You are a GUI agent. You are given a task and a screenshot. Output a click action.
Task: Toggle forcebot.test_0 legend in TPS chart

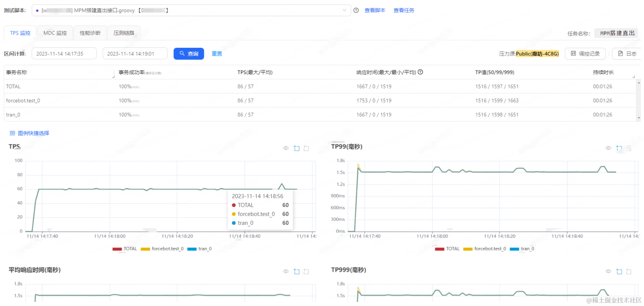tap(162, 249)
